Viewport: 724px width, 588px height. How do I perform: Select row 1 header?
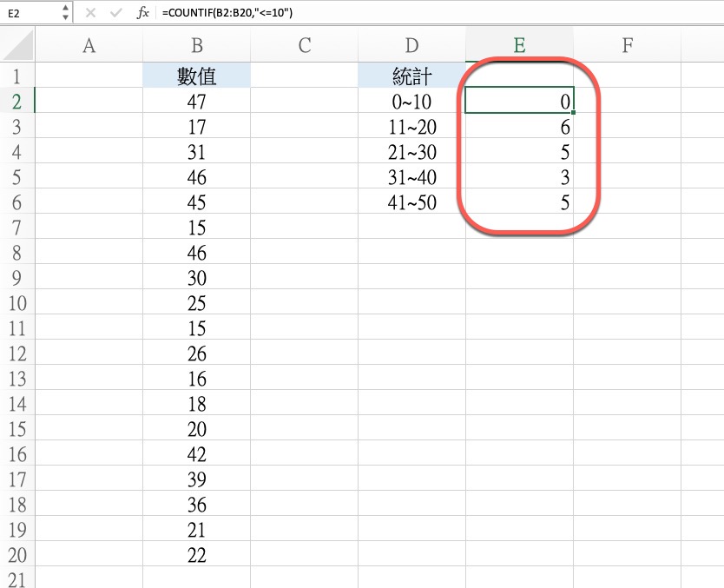[17, 75]
